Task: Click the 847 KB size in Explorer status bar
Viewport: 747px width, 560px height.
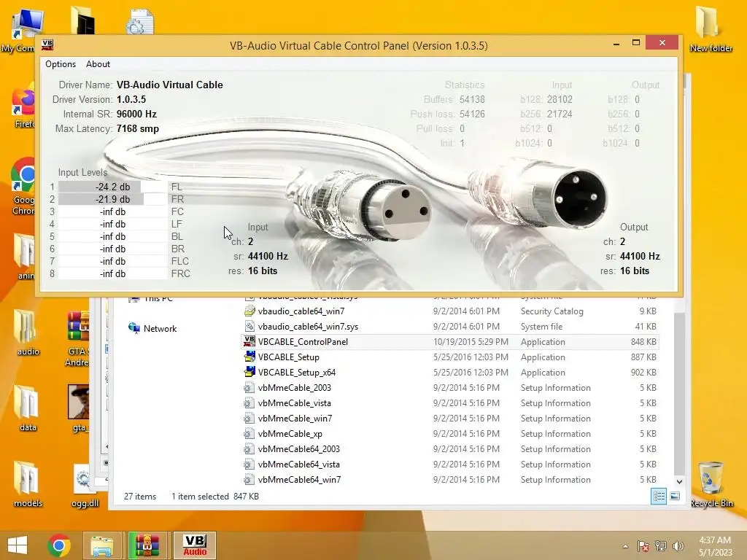Action: point(246,496)
